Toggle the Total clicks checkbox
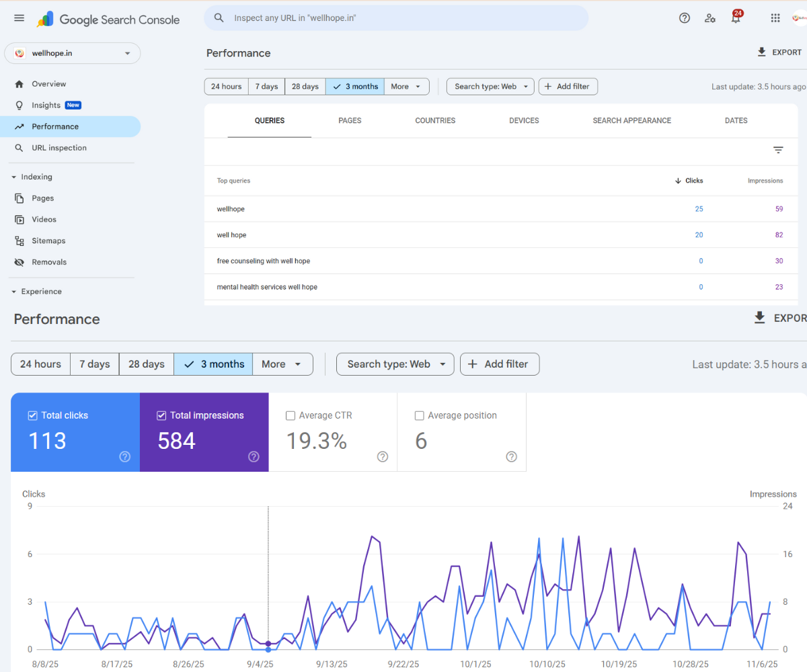The image size is (807, 672). pos(32,415)
